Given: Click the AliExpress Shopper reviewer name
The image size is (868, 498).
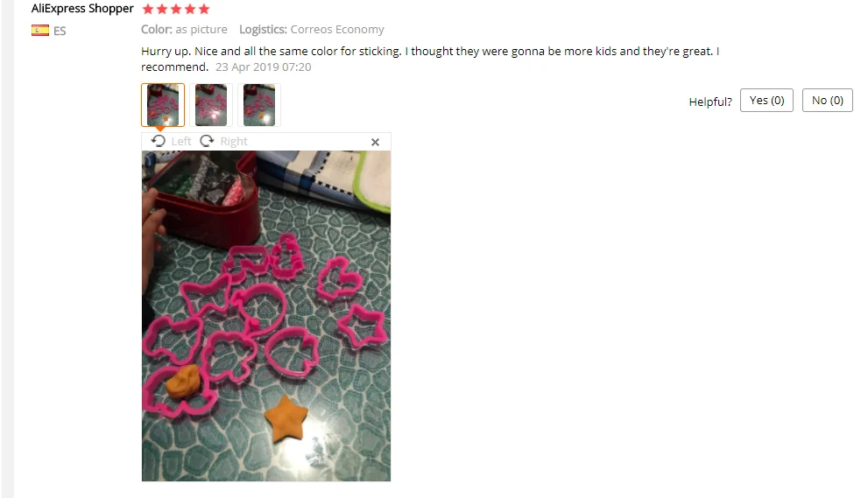Looking at the screenshot, I should [x=82, y=8].
